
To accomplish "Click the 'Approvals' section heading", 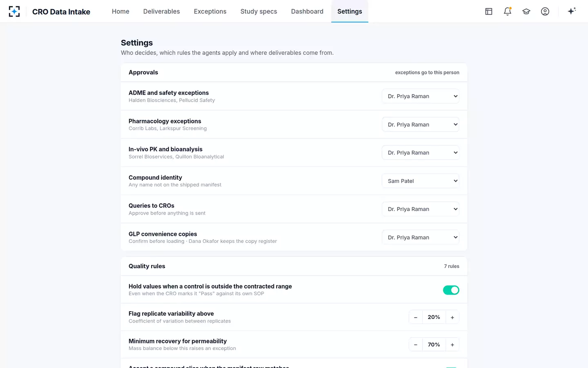I will pos(143,72).
